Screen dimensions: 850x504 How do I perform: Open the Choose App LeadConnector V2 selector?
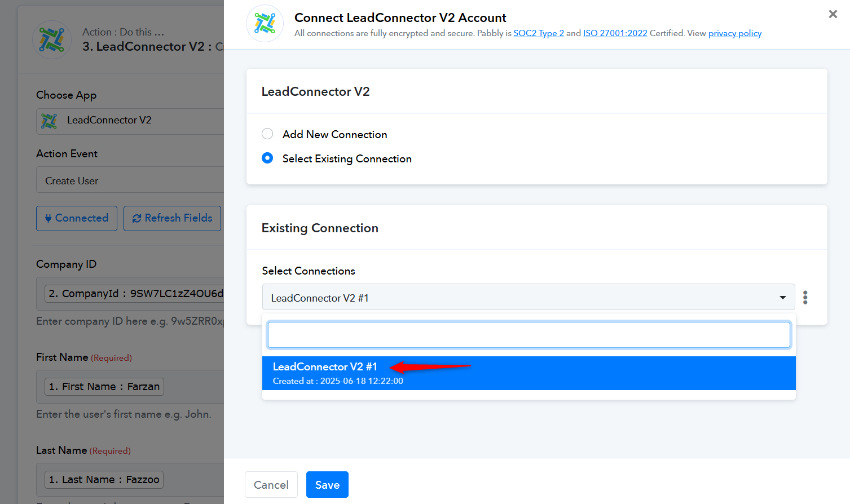click(130, 121)
